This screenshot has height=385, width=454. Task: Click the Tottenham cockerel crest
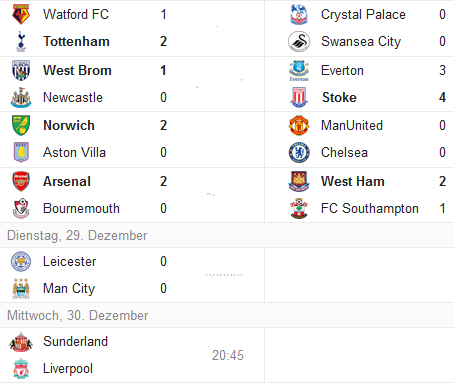(21, 42)
